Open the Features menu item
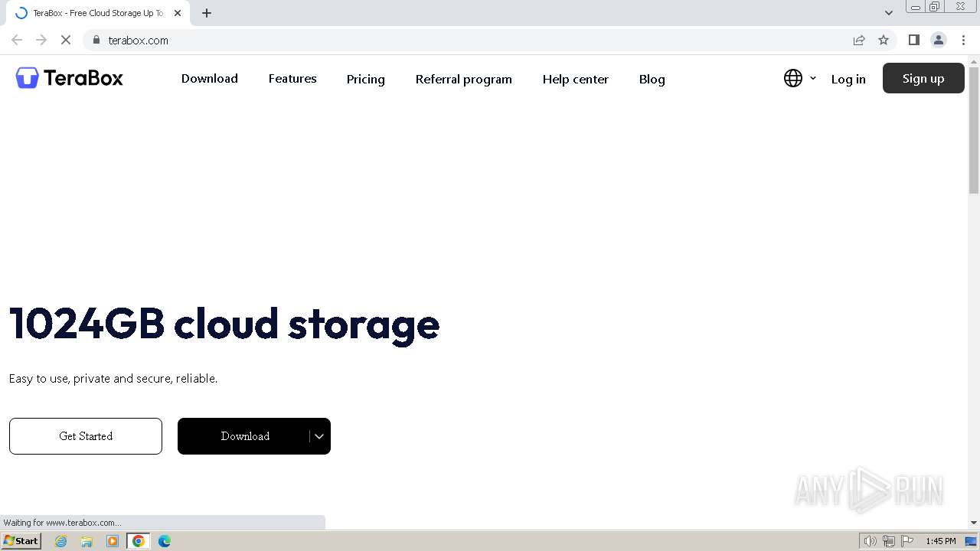 coord(292,79)
